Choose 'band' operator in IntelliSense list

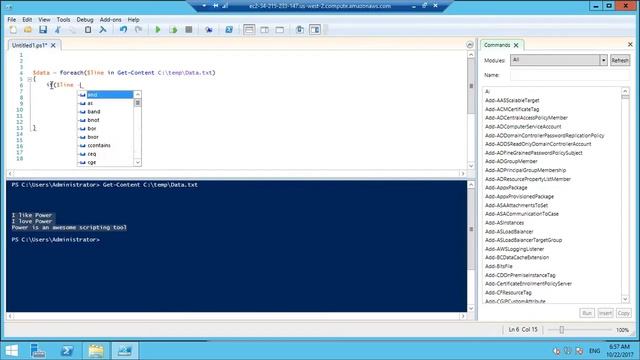[x=105, y=111]
